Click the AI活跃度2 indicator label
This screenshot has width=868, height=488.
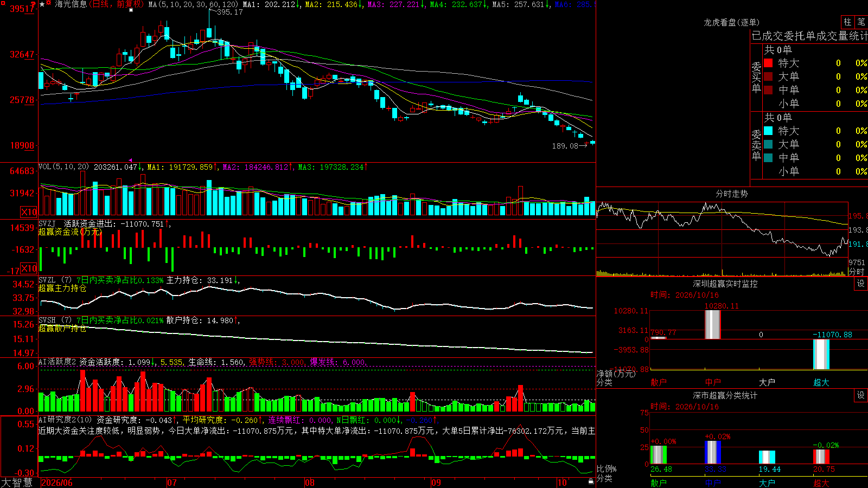(58, 362)
